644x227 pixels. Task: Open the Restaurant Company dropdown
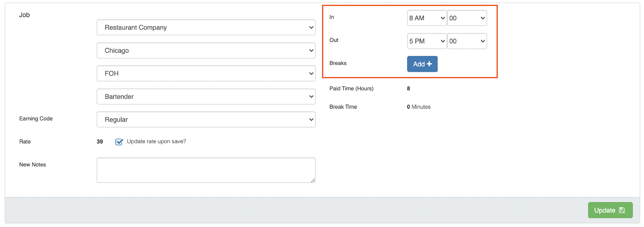(206, 28)
